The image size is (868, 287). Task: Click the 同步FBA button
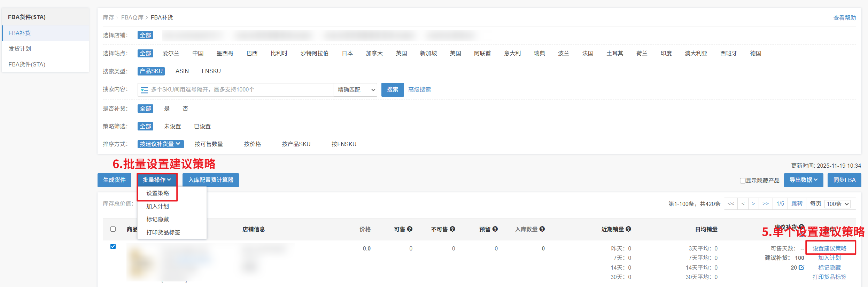(x=844, y=180)
